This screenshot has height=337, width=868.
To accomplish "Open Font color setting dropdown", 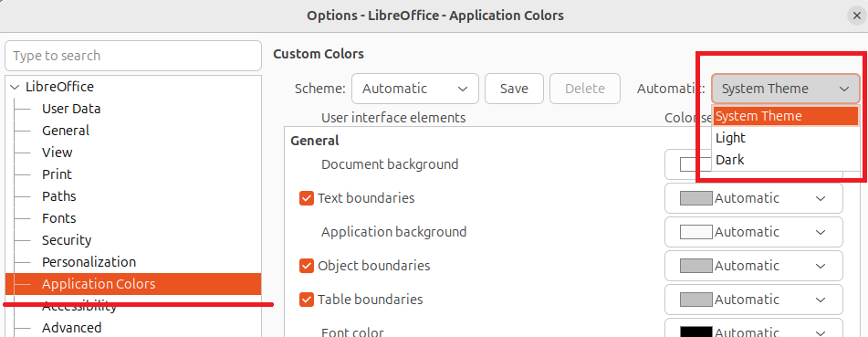I will [753, 328].
